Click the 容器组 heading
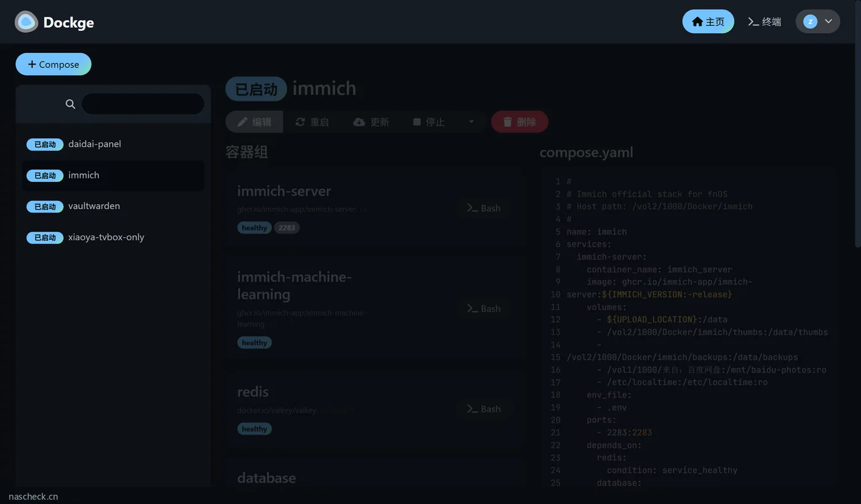The width and height of the screenshot is (861, 504). click(247, 152)
